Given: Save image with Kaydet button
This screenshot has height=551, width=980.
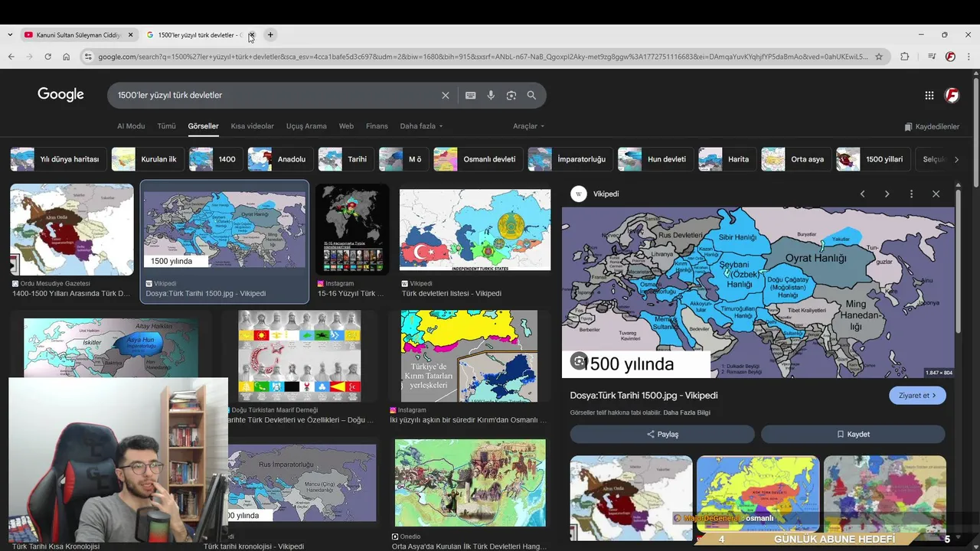Looking at the screenshot, I should pyautogui.click(x=853, y=434).
